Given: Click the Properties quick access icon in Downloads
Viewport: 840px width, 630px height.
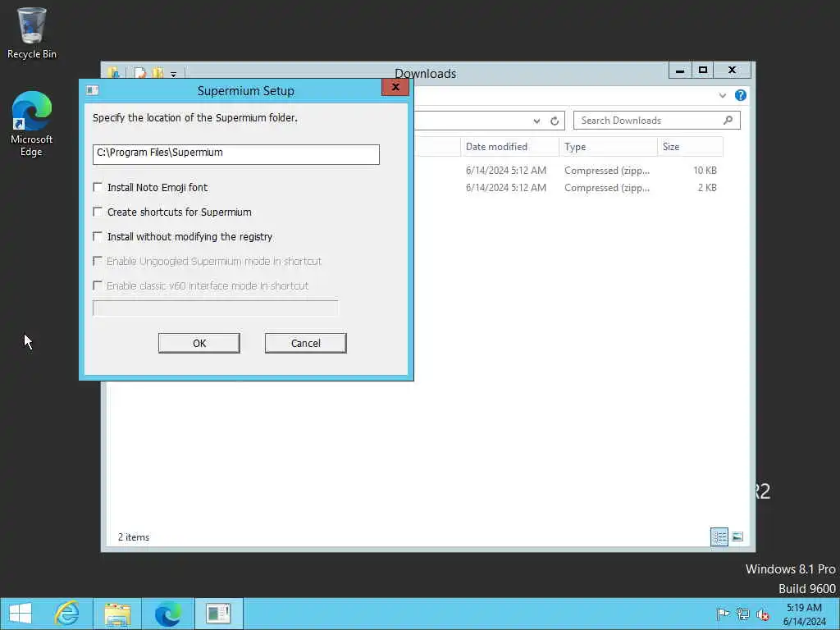Looking at the screenshot, I should click(x=139, y=73).
